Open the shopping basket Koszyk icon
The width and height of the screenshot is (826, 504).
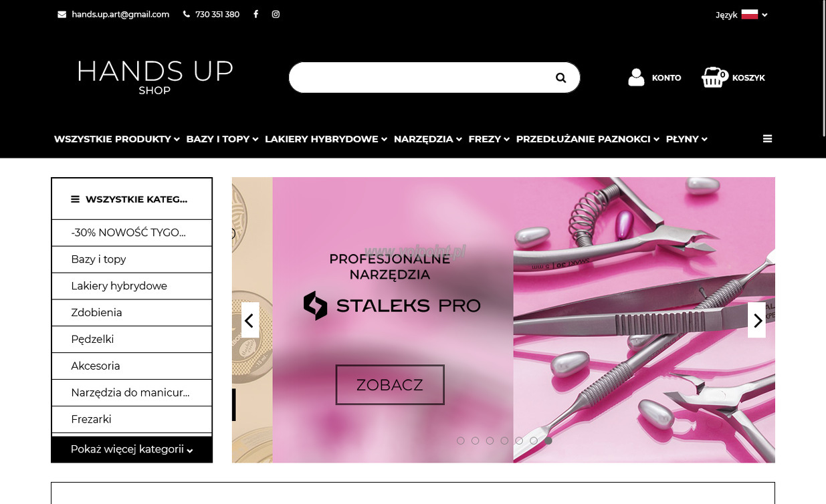(x=714, y=77)
